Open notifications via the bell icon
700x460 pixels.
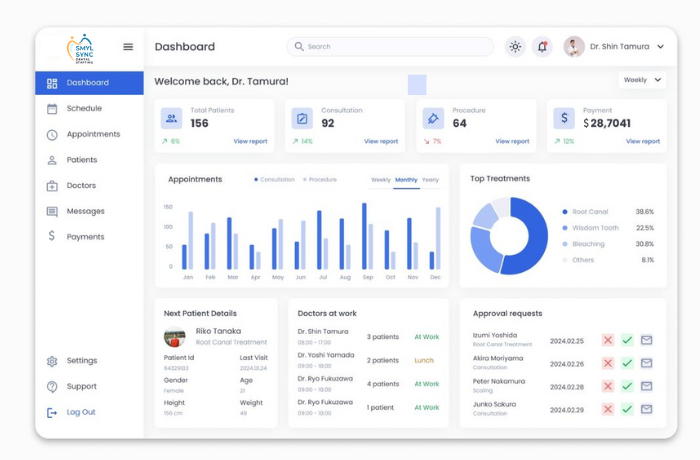(542, 46)
